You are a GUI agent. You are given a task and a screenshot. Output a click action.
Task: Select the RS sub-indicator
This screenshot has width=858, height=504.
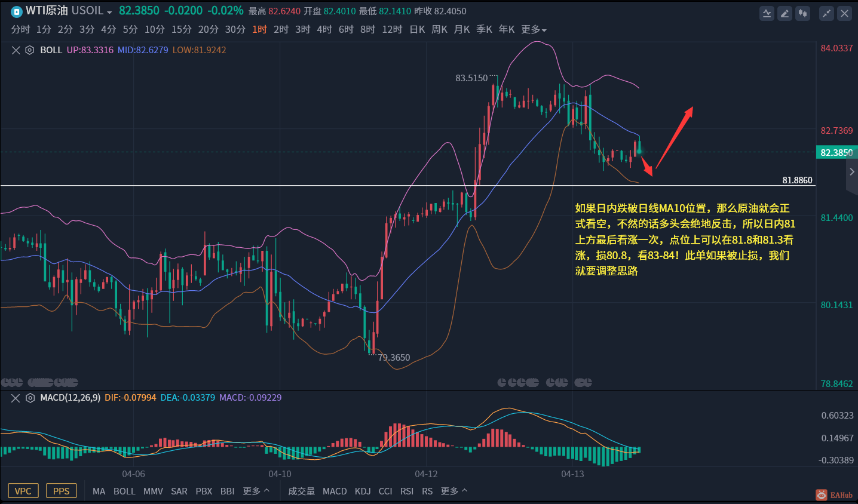427,491
